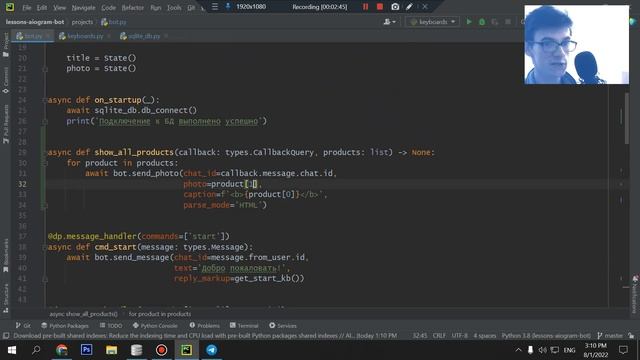
Task: Change CRLF line separator in status bar
Action: click(x=439, y=336)
